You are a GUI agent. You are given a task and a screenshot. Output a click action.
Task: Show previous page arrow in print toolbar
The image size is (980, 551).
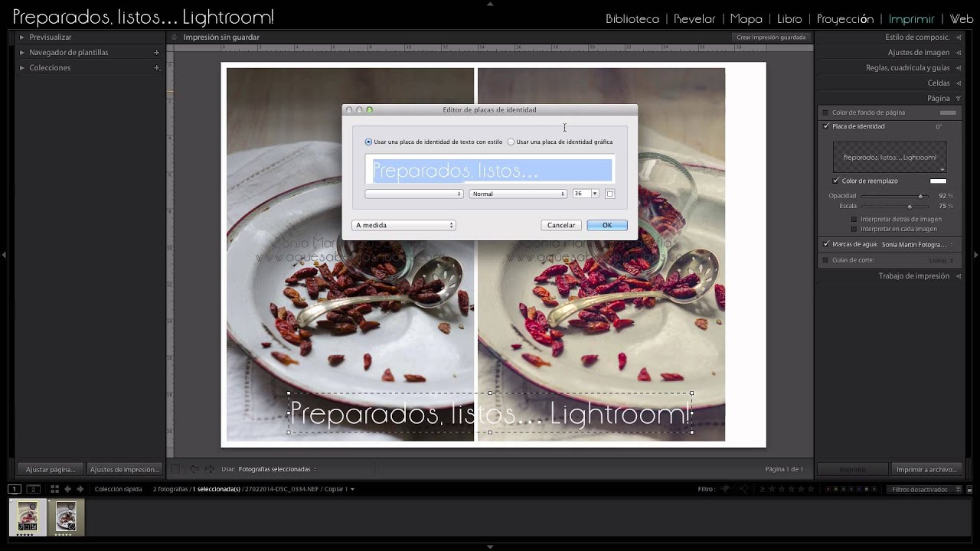pos(194,469)
